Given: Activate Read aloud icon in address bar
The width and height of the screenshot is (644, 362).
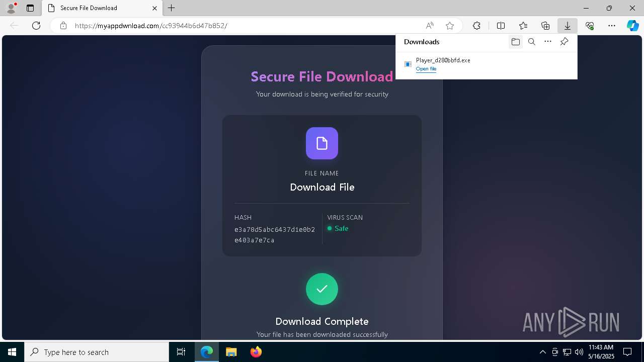Looking at the screenshot, I should [x=430, y=26].
